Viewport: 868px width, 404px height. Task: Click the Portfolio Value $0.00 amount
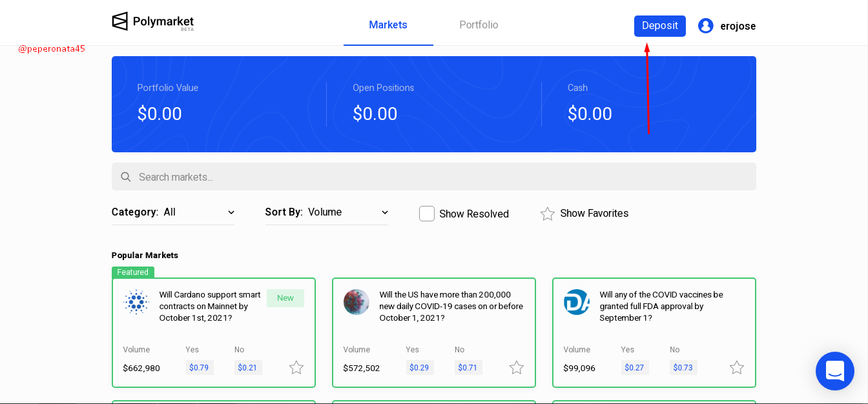click(x=160, y=114)
